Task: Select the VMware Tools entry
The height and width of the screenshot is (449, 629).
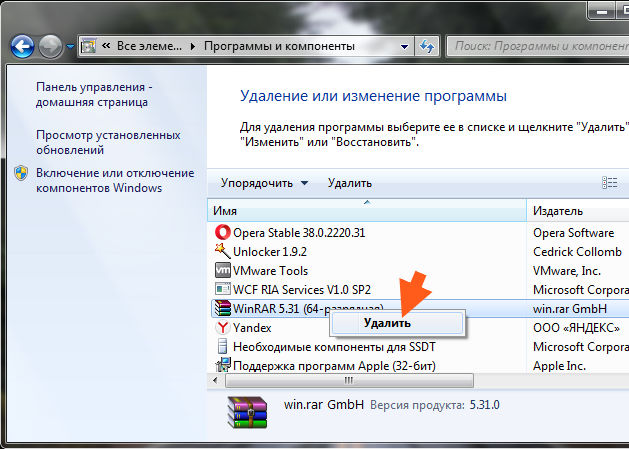Action: tap(270, 270)
